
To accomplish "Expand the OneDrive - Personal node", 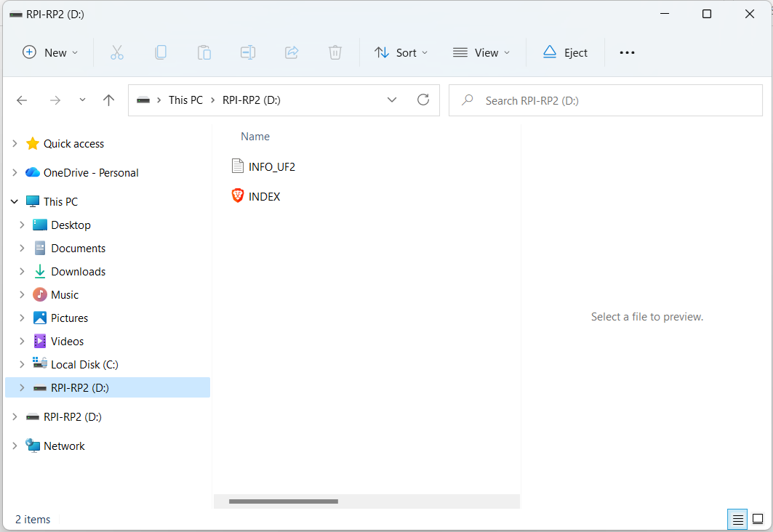I will (x=15, y=173).
